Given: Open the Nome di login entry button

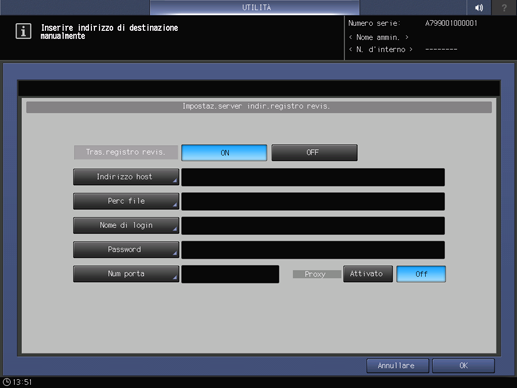Looking at the screenshot, I should [126, 225].
